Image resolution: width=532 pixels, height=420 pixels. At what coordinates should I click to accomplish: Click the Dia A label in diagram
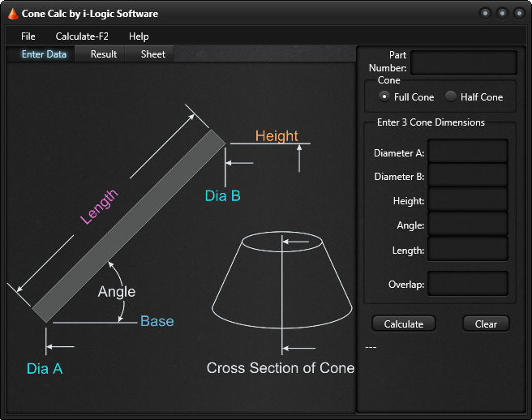click(45, 369)
